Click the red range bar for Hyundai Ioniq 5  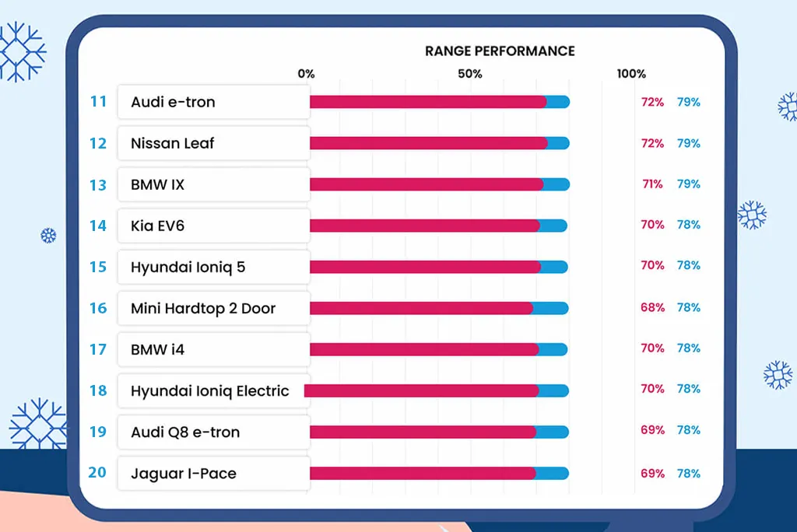pyautogui.click(x=424, y=267)
